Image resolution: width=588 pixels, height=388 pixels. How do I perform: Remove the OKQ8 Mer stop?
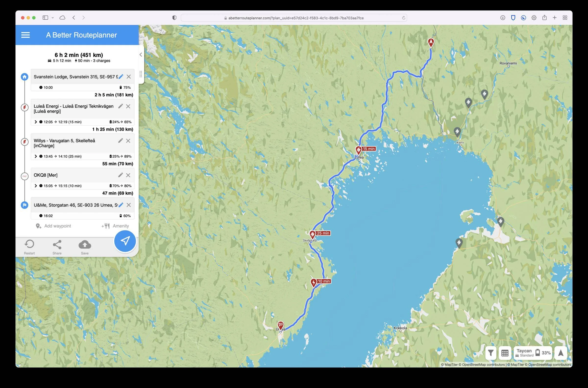(x=128, y=175)
